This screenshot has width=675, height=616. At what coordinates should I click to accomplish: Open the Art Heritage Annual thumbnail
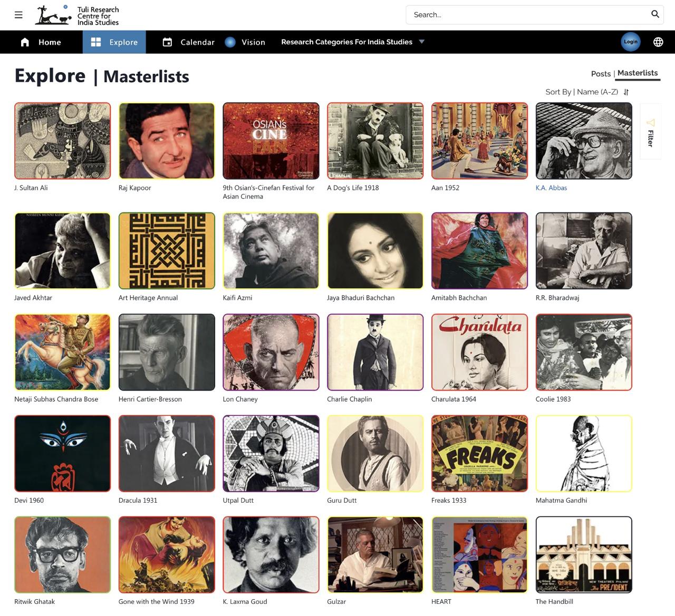167,251
